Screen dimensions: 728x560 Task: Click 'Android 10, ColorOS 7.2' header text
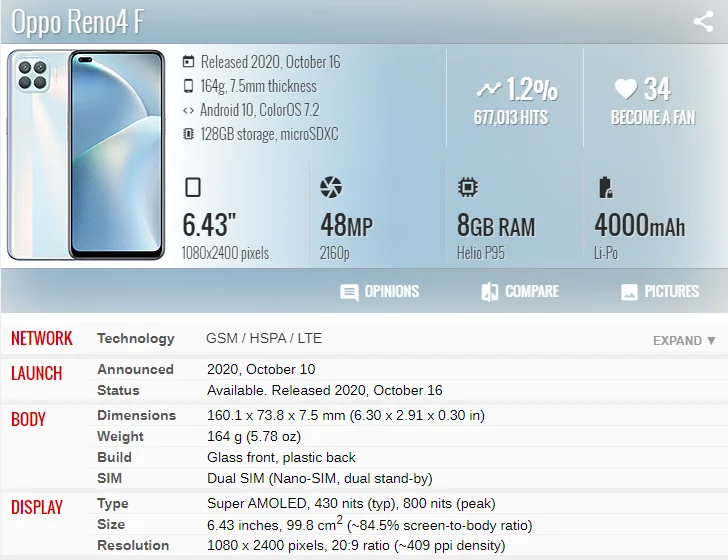tap(260, 110)
